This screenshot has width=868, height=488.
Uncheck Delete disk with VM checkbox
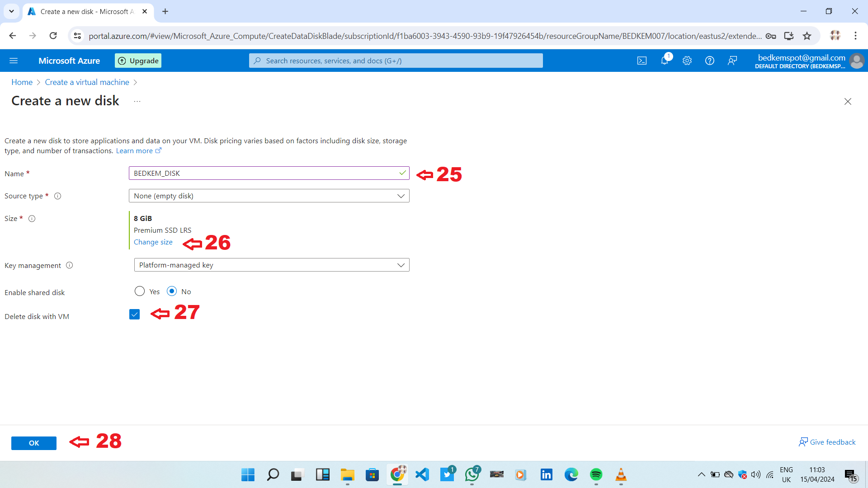point(134,314)
